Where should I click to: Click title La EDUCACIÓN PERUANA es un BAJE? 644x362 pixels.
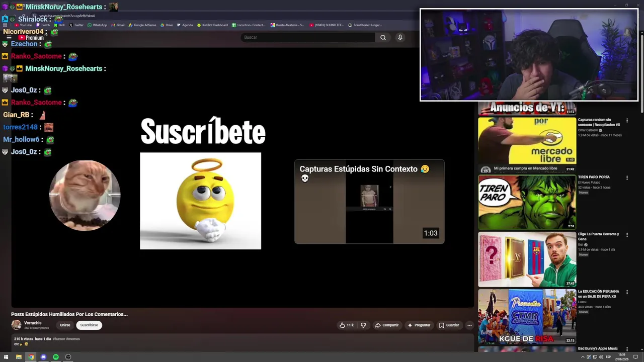[x=598, y=294]
